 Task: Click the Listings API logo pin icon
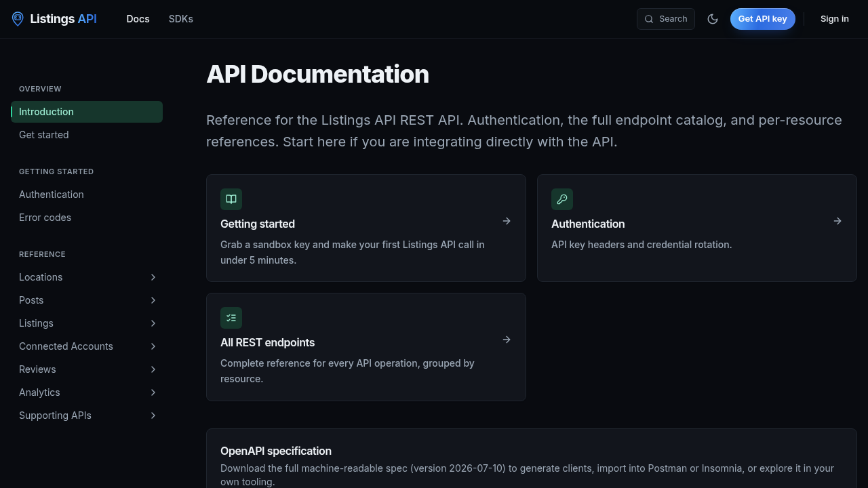point(18,19)
